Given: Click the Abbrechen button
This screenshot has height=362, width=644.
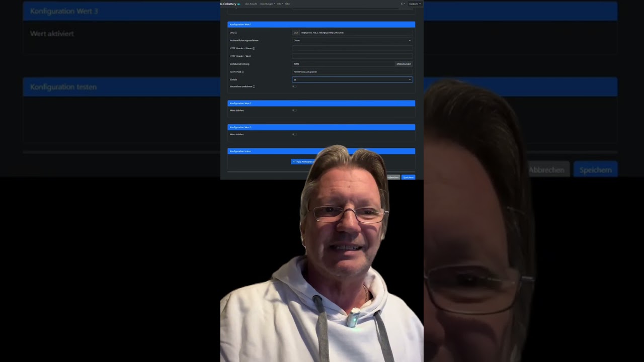Looking at the screenshot, I should 393,177.
